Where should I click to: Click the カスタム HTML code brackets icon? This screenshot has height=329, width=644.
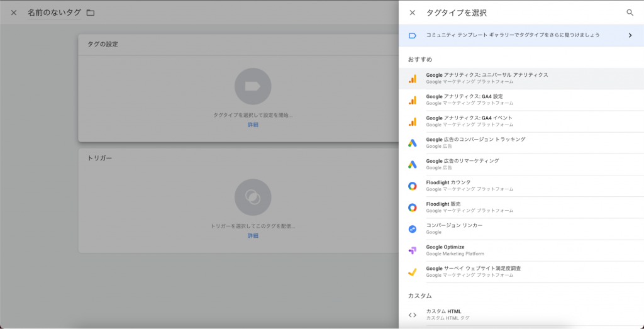pyautogui.click(x=413, y=315)
